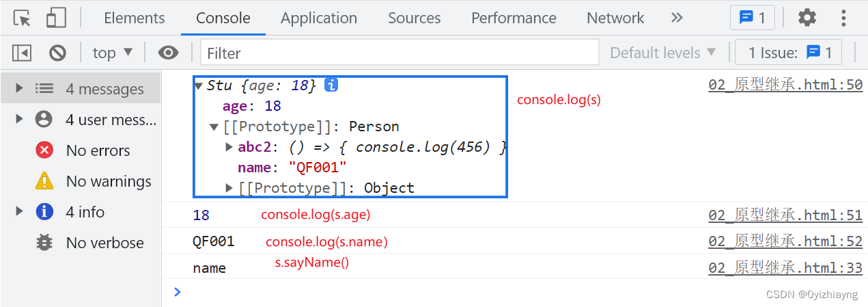Open the Default levels dropdown

(662, 53)
